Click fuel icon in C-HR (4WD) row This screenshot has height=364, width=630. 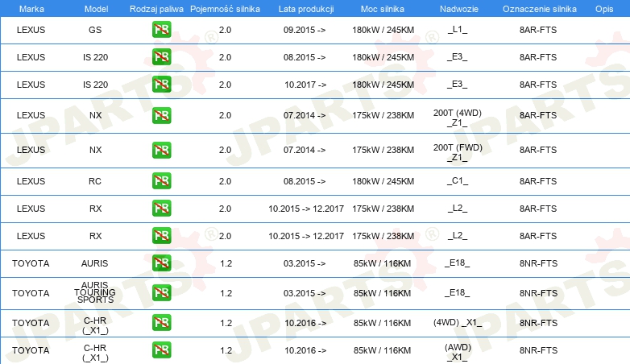161,323
